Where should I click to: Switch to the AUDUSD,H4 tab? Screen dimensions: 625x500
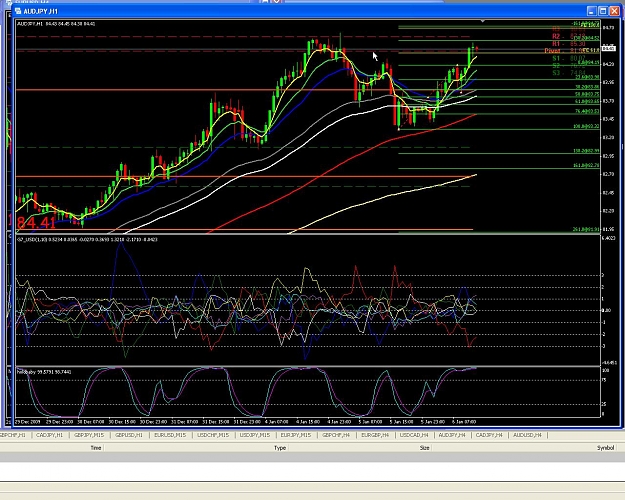(527, 435)
